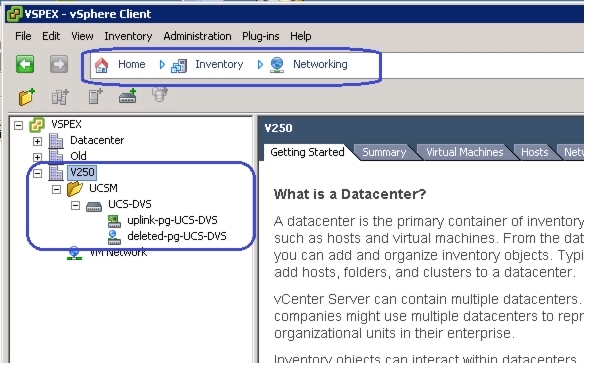Click the uplink-pg-UCS-DVS port group icon

coord(114,221)
